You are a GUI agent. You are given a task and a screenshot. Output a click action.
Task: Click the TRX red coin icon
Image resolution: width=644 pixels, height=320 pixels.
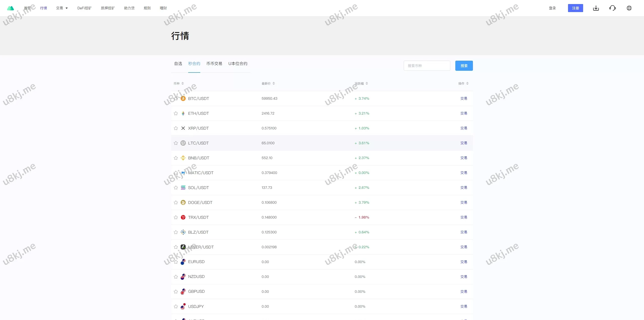[183, 217]
